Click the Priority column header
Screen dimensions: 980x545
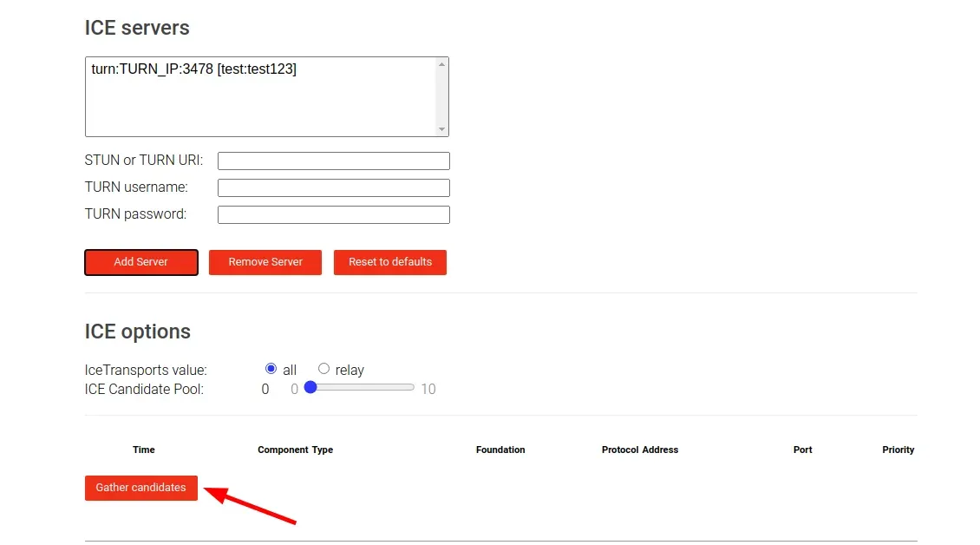(x=898, y=450)
